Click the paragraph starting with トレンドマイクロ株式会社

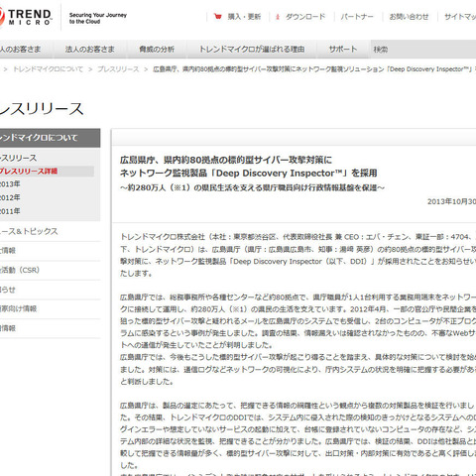click(x=297, y=255)
